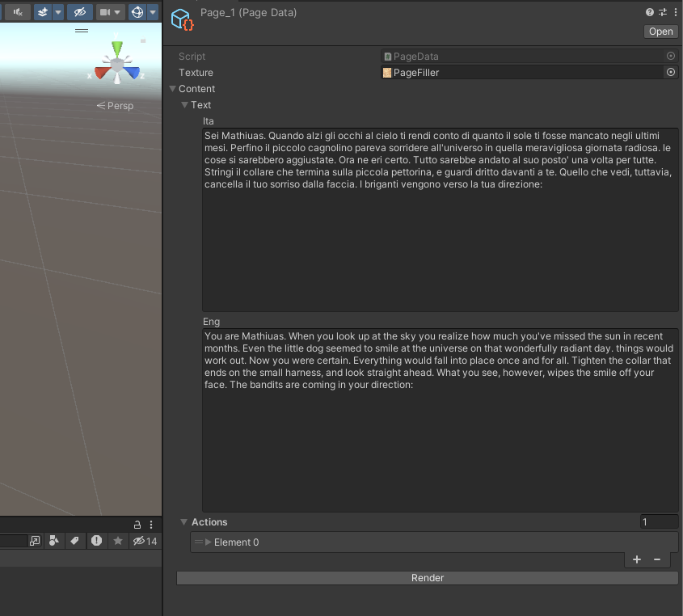
Task: Search by Label tag icon
Action: click(75, 541)
